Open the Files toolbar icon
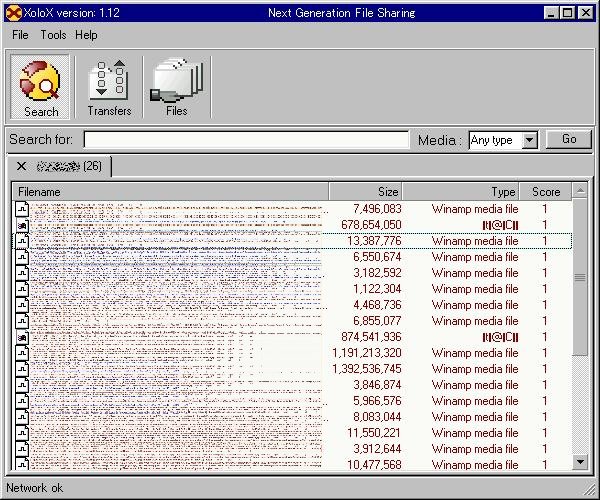Screen dimensions: 600x500 click(x=177, y=87)
